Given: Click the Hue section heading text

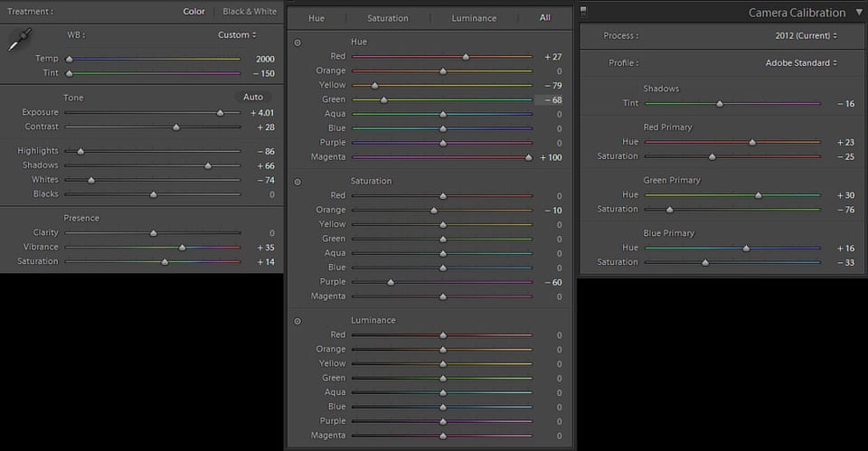Looking at the screenshot, I should click(359, 42).
